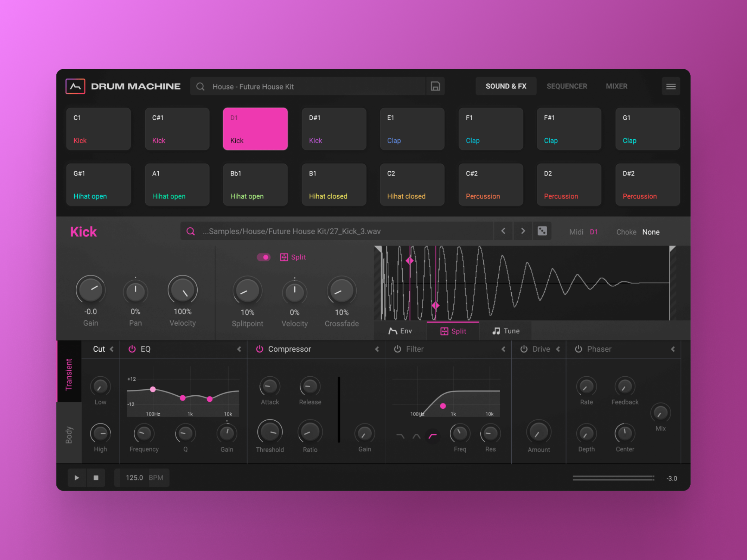Click the master volume slider
This screenshot has height=560, width=747.
tap(613, 478)
